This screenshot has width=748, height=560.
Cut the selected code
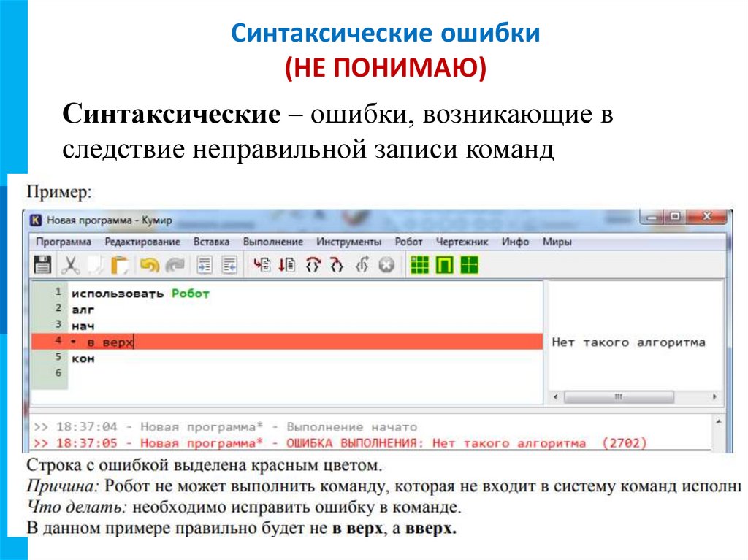coord(69,266)
